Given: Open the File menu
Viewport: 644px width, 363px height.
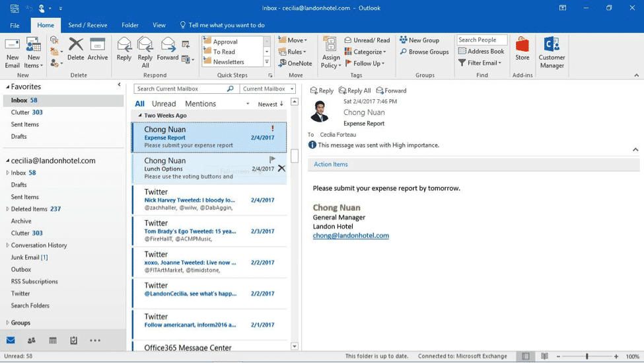Looking at the screenshot, I should click(15, 25).
